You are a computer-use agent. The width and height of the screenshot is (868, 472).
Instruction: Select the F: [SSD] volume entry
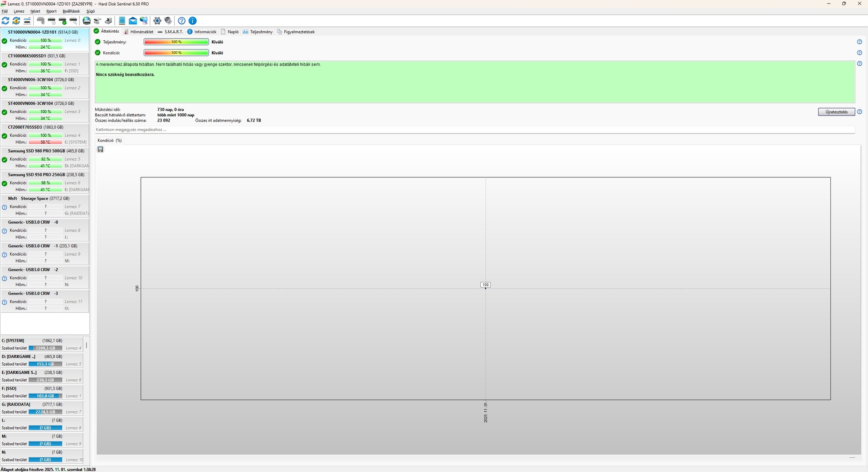[x=42, y=392]
